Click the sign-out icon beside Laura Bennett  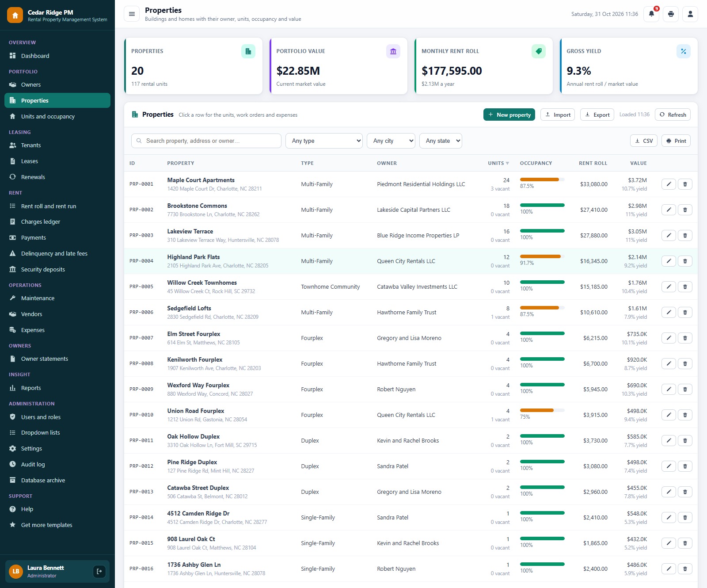[99, 571]
